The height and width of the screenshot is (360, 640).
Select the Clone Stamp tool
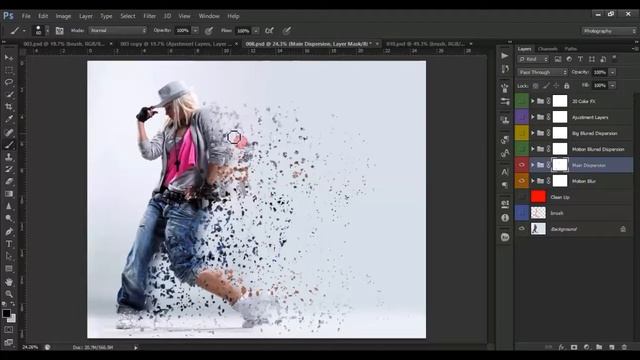pyautogui.click(x=9, y=157)
